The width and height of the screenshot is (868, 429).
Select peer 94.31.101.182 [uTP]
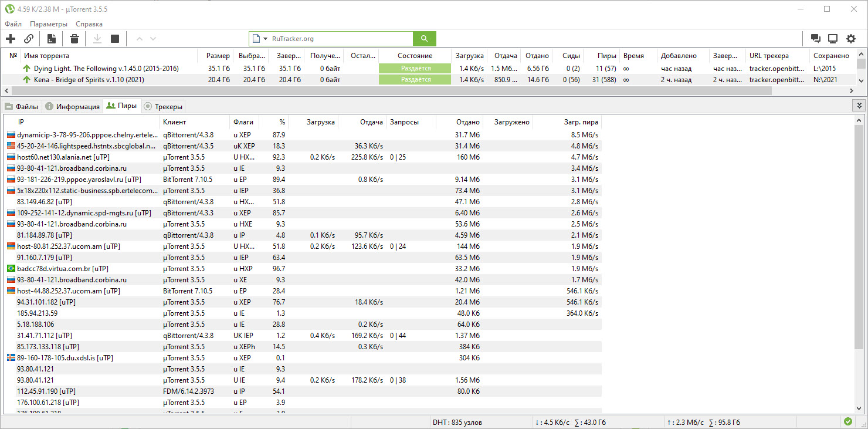tap(46, 302)
